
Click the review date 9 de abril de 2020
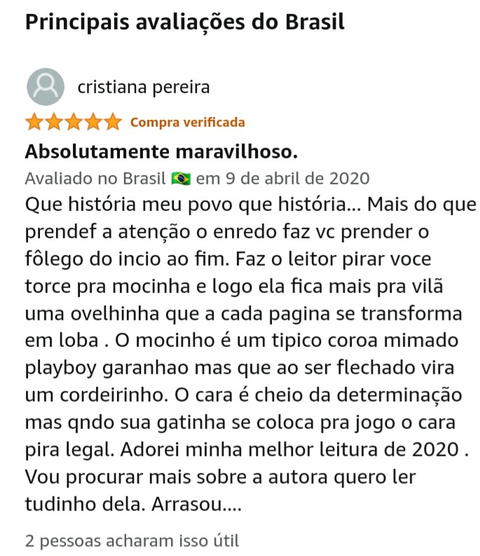tap(298, 178)
